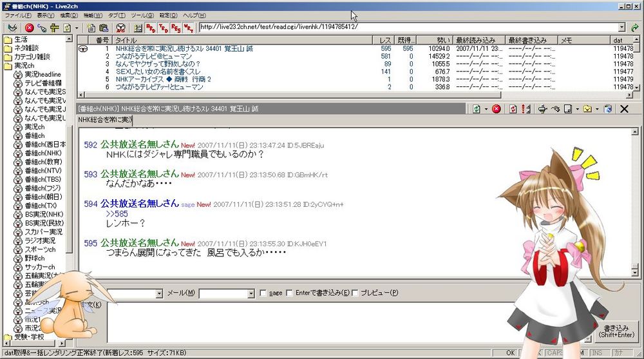Toggle the プレビュー(P) checkbox

click(355, 293)
